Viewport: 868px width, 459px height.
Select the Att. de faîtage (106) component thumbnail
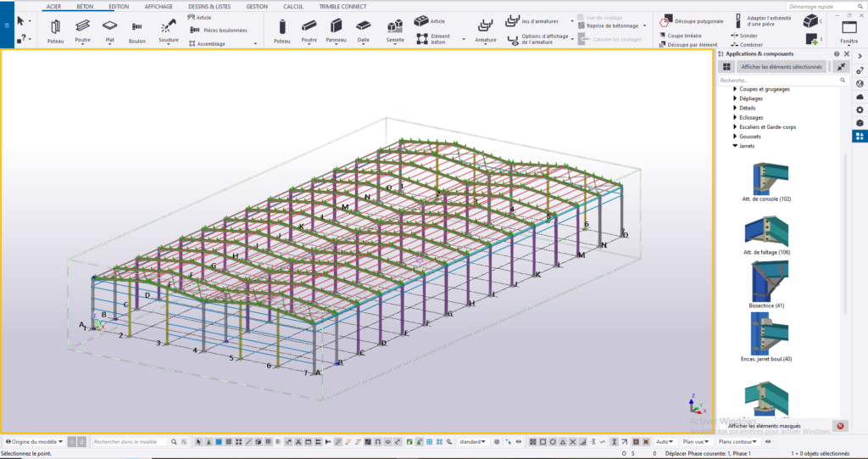click(766, 234)
